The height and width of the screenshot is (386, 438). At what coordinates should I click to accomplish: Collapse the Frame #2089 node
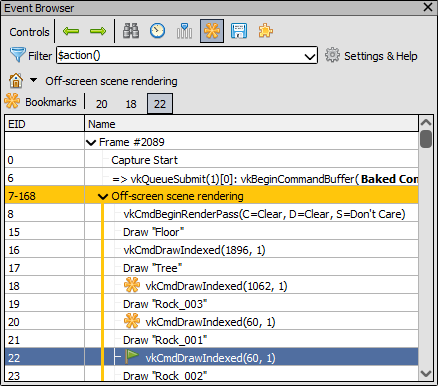tap(91, 143)
